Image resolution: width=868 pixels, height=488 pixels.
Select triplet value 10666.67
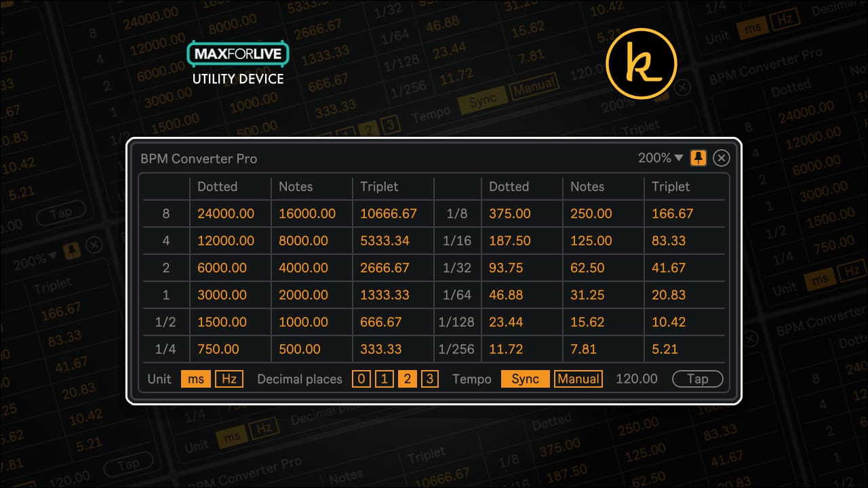(389, 213)
